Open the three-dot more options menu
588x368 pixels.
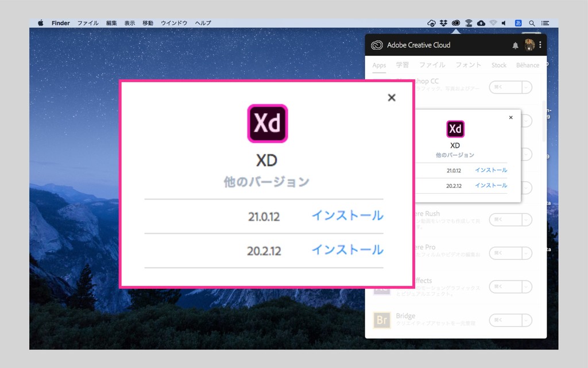(x=540, y=45)
